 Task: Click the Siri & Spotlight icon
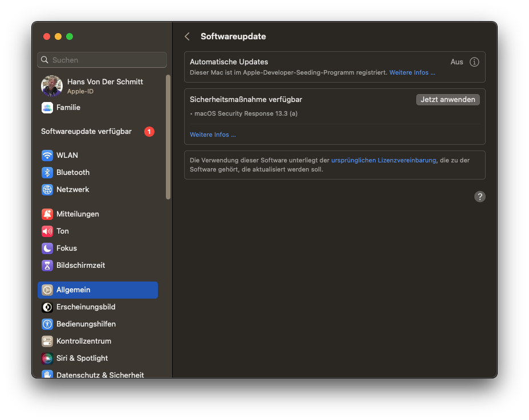[x=47, y=358]
